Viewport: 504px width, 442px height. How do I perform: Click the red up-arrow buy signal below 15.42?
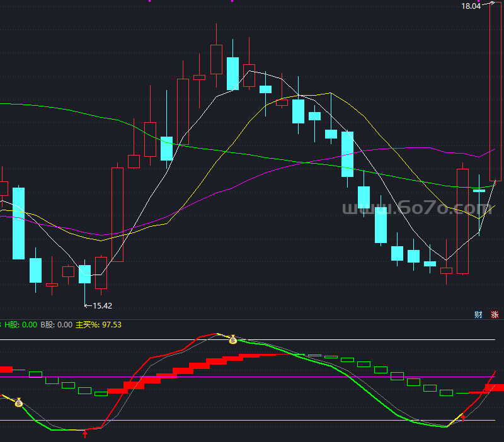pos(85,434)
